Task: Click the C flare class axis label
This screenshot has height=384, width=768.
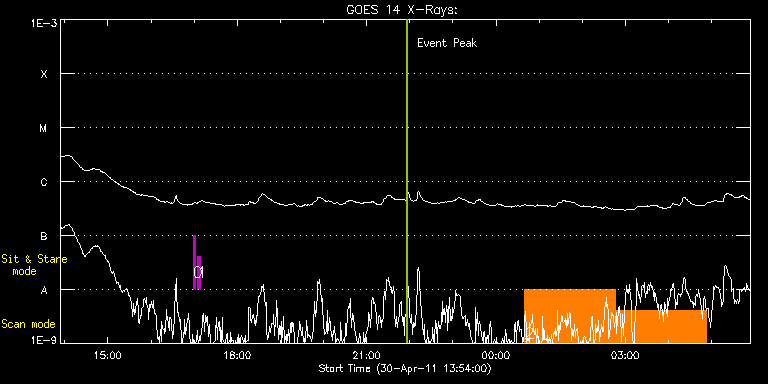Action: (44, 182)
